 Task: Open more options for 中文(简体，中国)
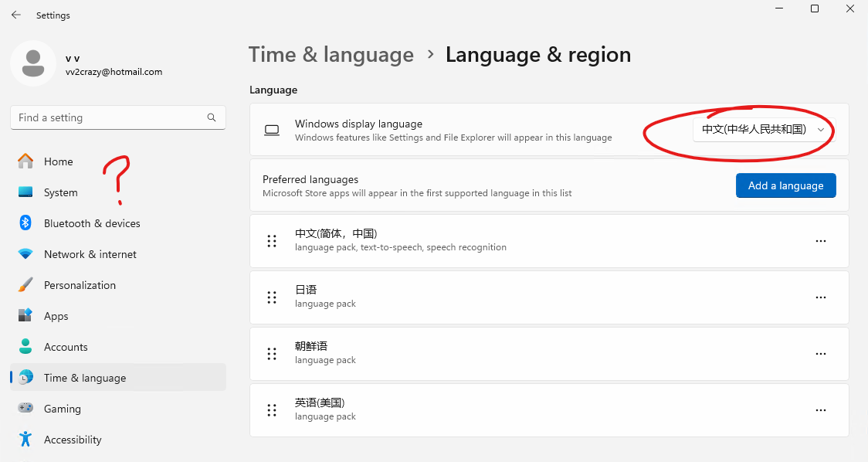pyautogui.click(x=820, y=241)
